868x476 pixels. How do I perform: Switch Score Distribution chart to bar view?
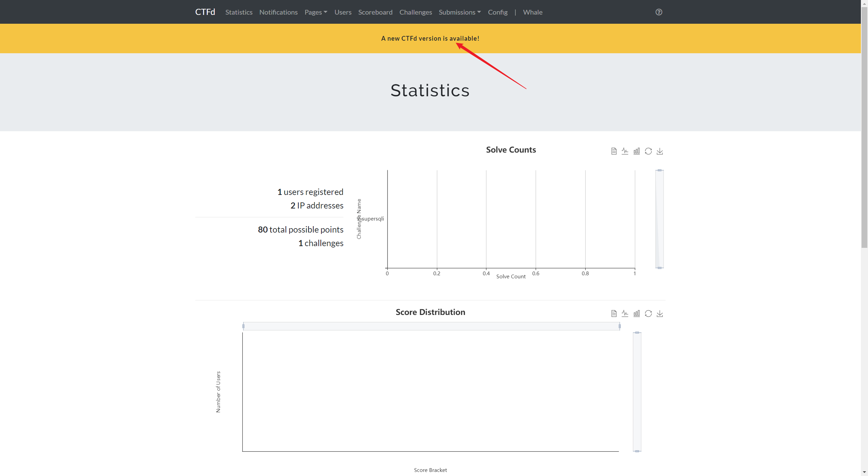(636, 314)
